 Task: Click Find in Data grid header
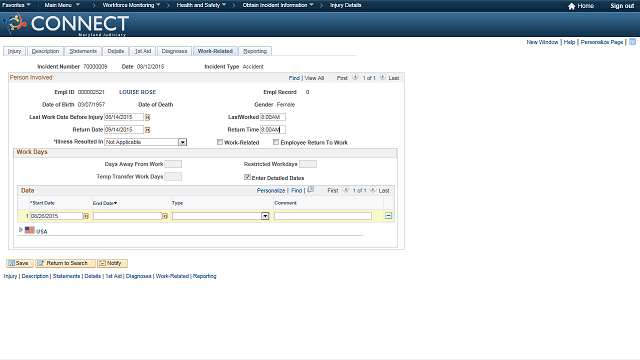(296, 191)
